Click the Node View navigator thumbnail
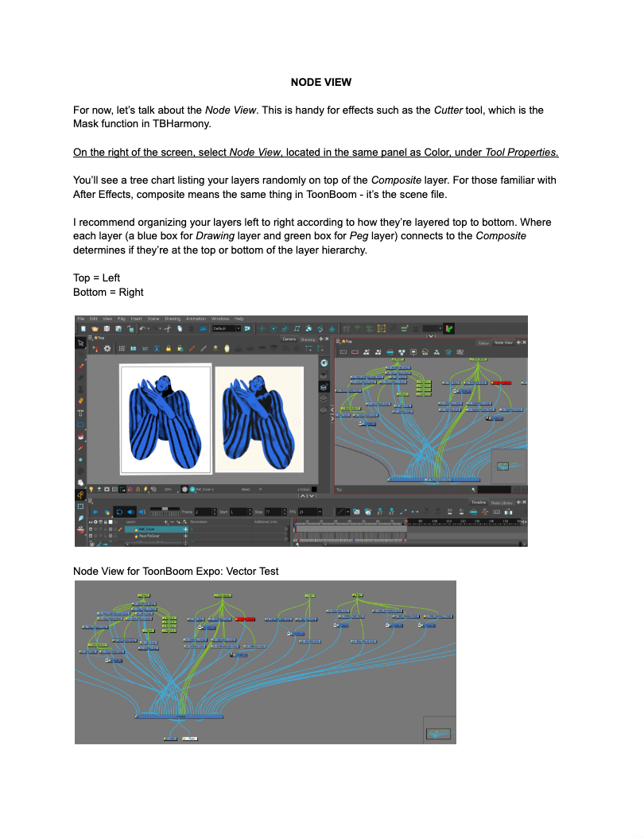The height and width of the screenshot is (838, 644). click(x=509, y=466)
